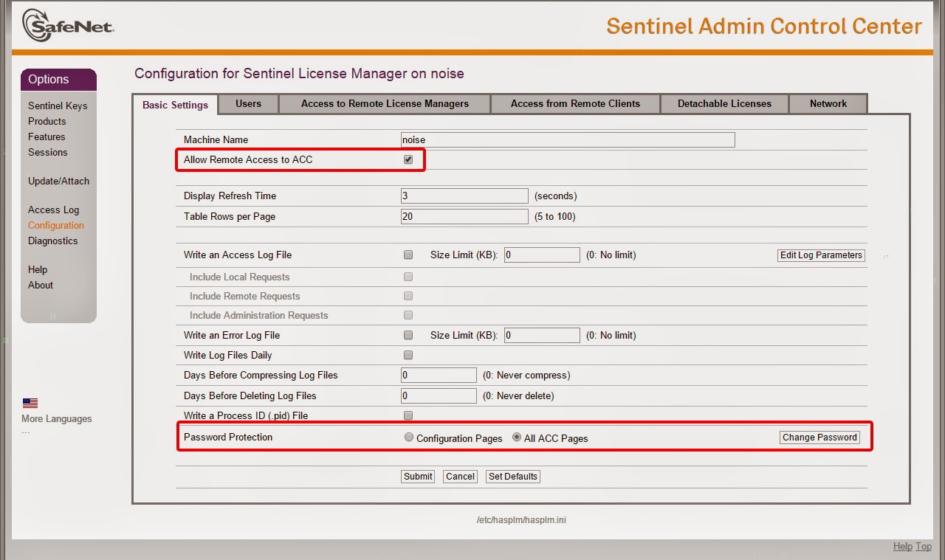Screen dimensions: 945x560
Task: Select All ACC Pages radio button
Action: 517,438
